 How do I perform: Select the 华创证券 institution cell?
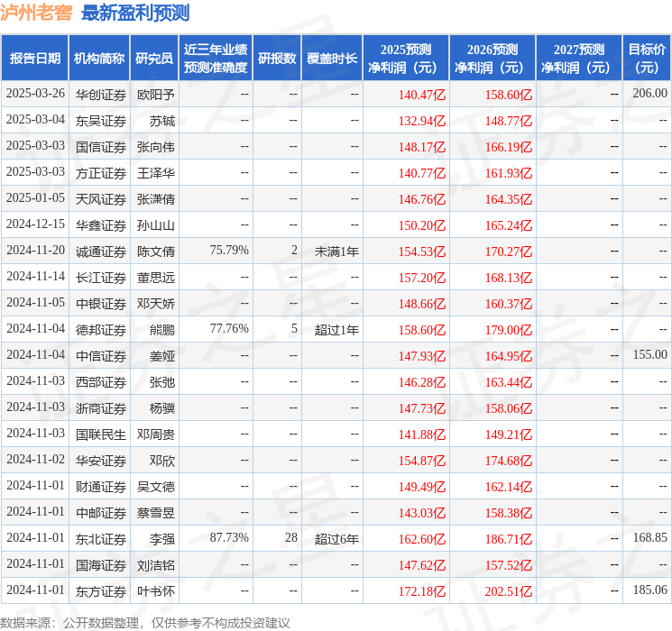click(x=101, y=95)
